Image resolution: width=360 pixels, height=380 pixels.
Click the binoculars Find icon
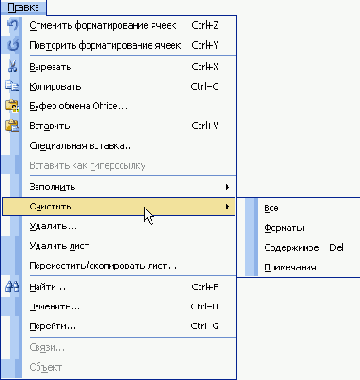tap(12, 287)
